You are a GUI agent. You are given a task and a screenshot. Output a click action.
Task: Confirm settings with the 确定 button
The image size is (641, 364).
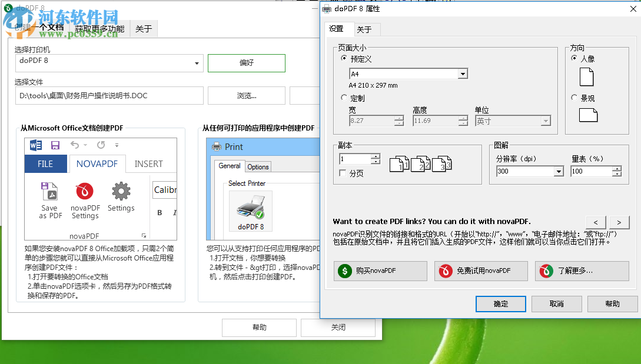click(x=500, y=303)
